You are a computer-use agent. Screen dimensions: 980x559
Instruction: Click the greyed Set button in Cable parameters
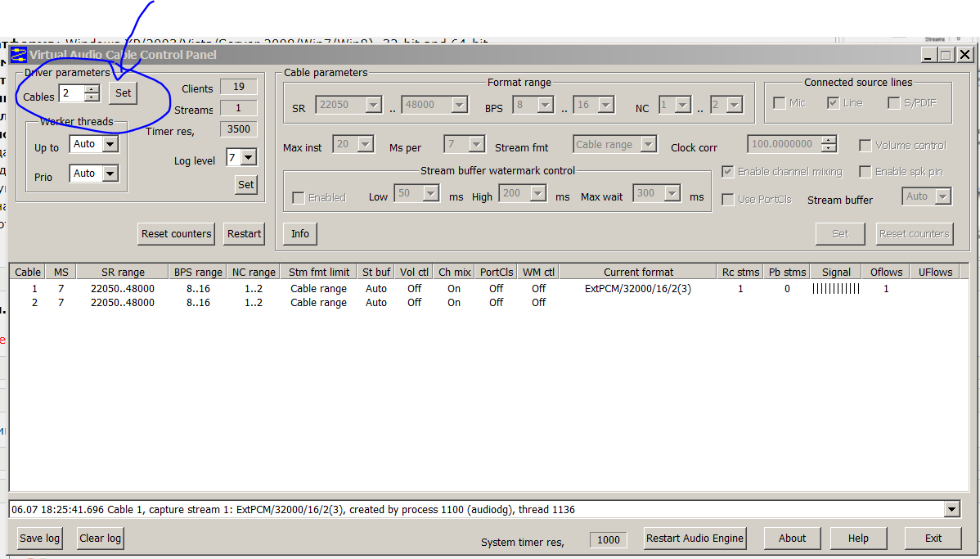(840, 234)
